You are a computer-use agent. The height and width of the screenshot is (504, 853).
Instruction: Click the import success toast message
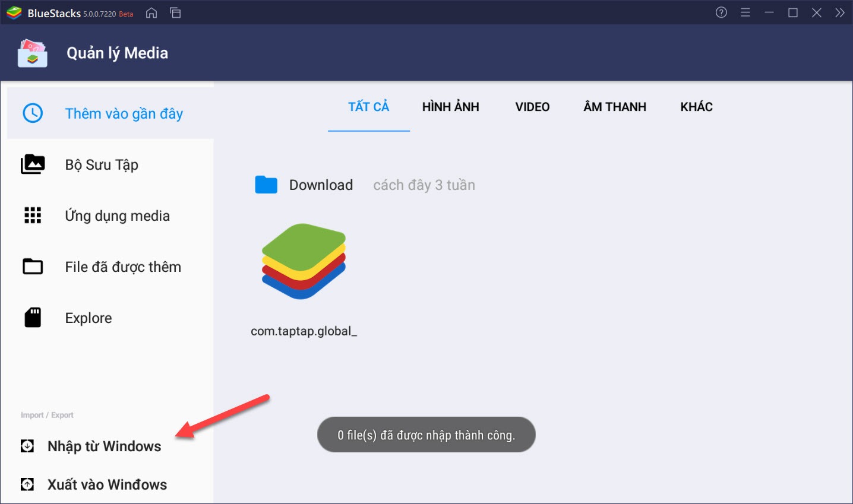click(426, 435)
